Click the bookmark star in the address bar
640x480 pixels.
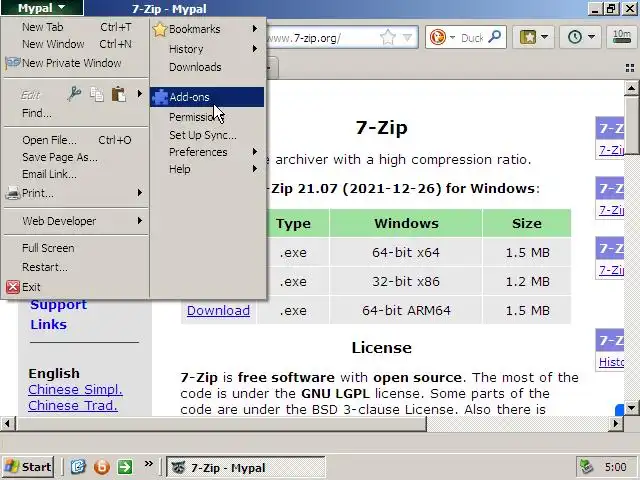(387, 38)
